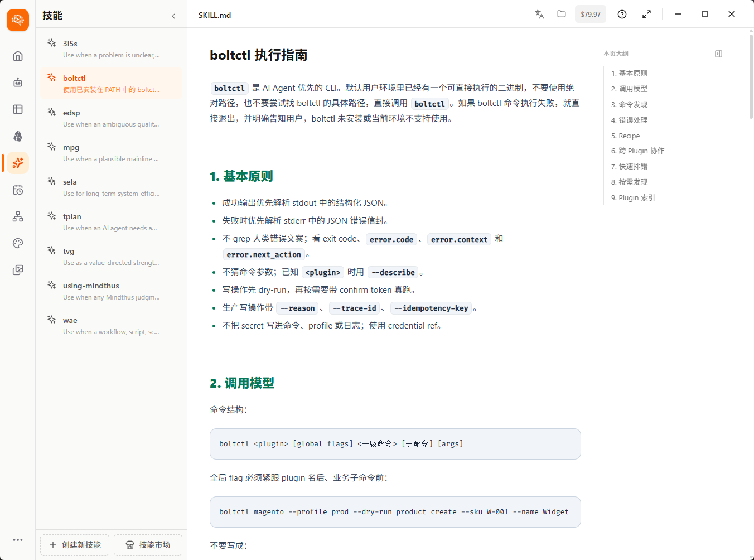Jump to outline item 6. 跨 Plugin 协作
Viewport: 754px width, 560px height.
click(x=637, y=151)
